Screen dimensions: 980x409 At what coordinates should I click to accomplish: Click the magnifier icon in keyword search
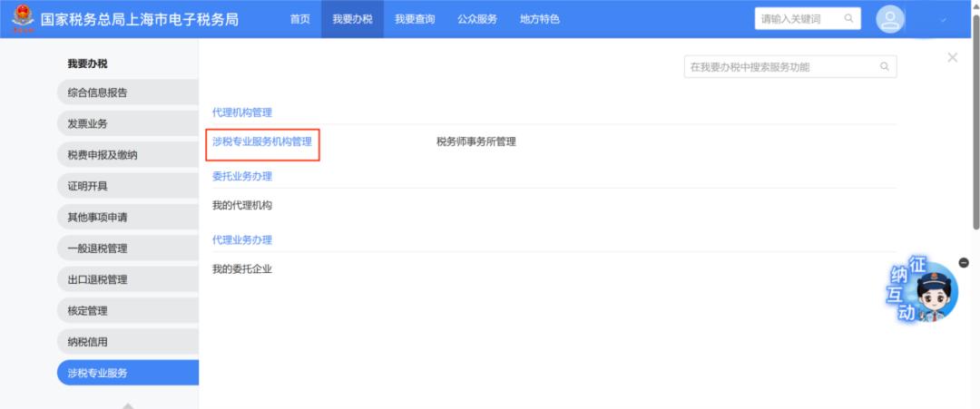pos(848,19)
